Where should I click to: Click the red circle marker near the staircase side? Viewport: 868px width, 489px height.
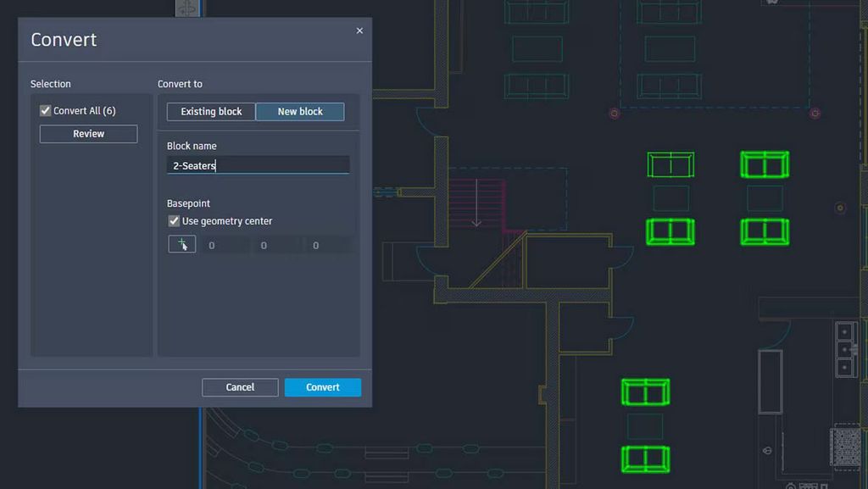tap(615, 113)
